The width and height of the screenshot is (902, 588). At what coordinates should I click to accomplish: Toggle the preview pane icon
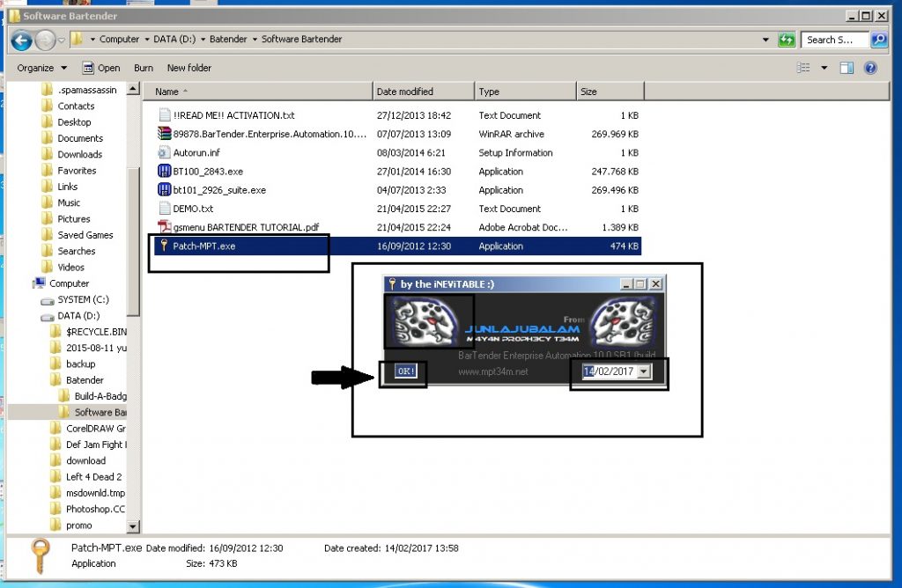[x=847, y=69]
